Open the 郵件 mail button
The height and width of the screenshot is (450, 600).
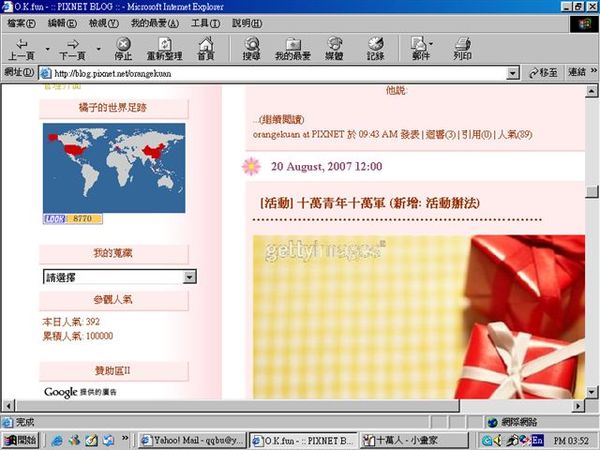(420, 49)
